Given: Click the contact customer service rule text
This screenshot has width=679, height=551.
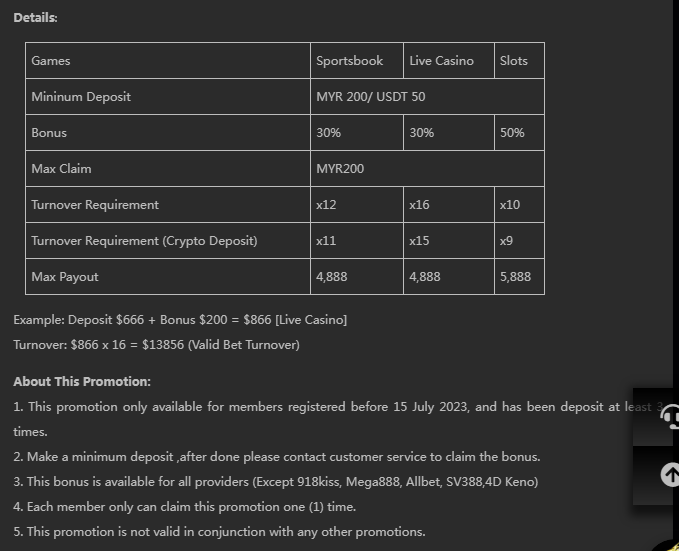Looking at the screenshot, I should [x=277, y=457].
